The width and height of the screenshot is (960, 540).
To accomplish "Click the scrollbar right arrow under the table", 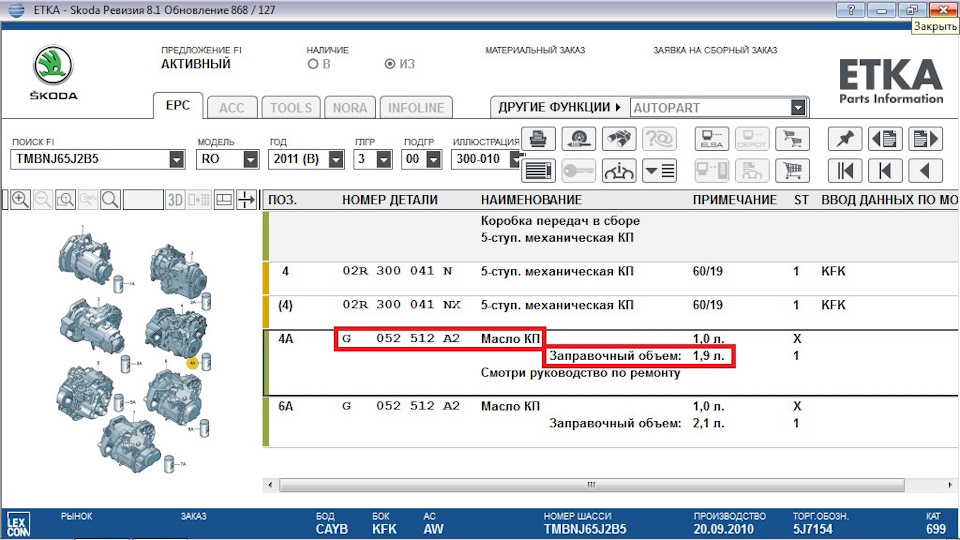I will point(950,485).
